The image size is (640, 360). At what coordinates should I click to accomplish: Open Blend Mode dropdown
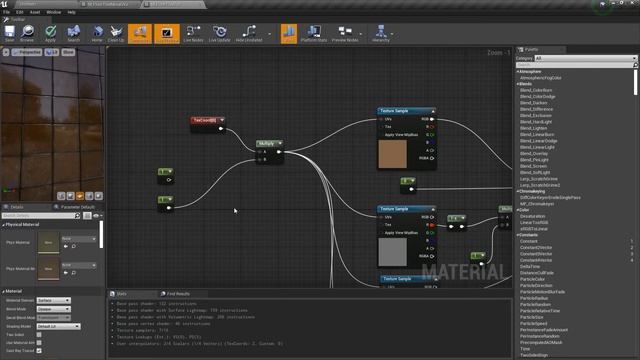click(x=53, y=309)
